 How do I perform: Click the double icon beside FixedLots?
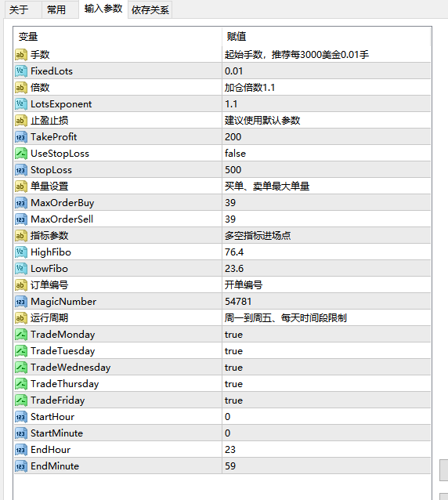click(x=20, y=71)
